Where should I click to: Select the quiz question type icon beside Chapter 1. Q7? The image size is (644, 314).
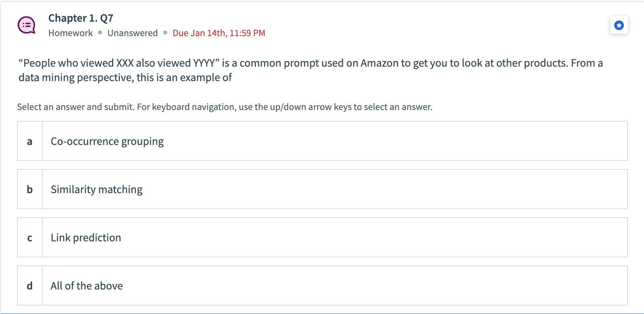point(27,26)
